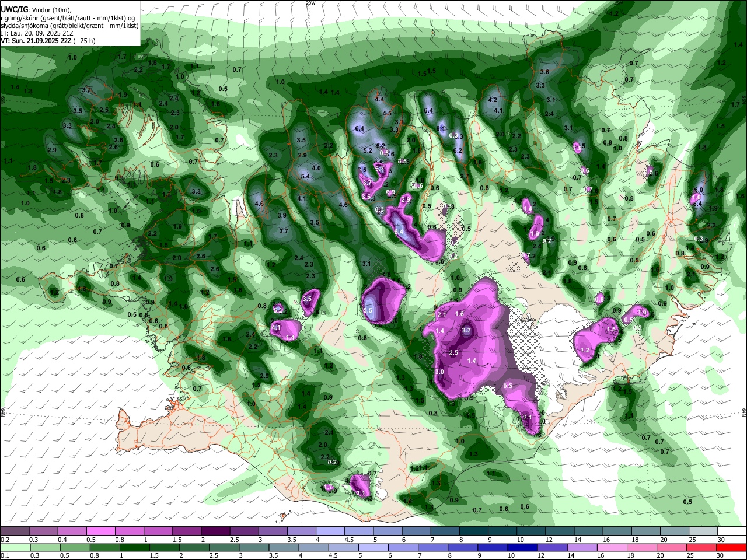Click the dark teal 8–9 swatch, upper legend row

(474, 531)
